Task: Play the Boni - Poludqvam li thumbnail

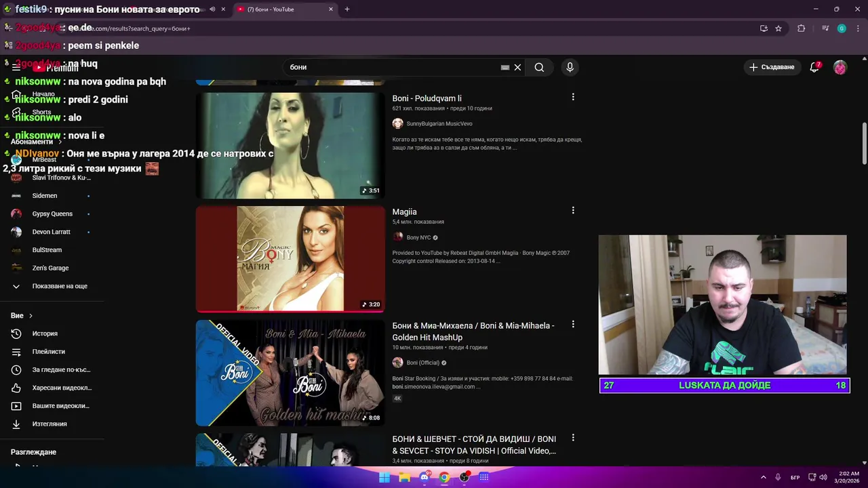Action: (290, 145)
